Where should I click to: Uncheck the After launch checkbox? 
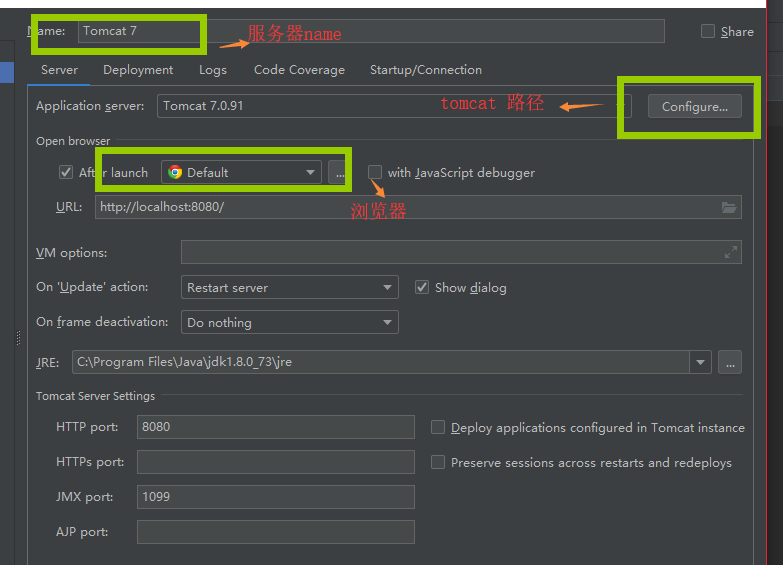66,172
